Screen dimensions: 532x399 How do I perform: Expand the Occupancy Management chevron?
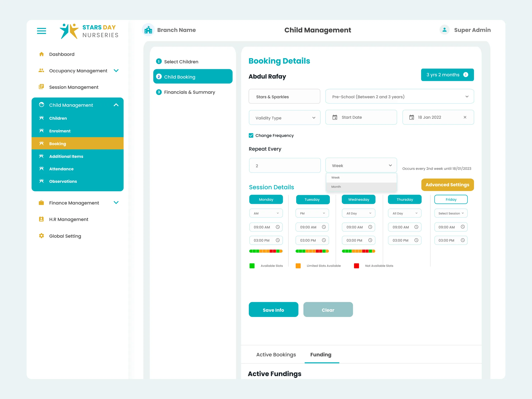point(116,70)
